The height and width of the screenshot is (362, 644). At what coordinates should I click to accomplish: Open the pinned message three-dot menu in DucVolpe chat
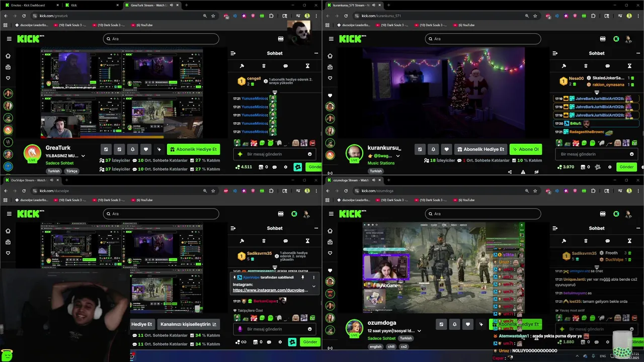pos(314,277)
